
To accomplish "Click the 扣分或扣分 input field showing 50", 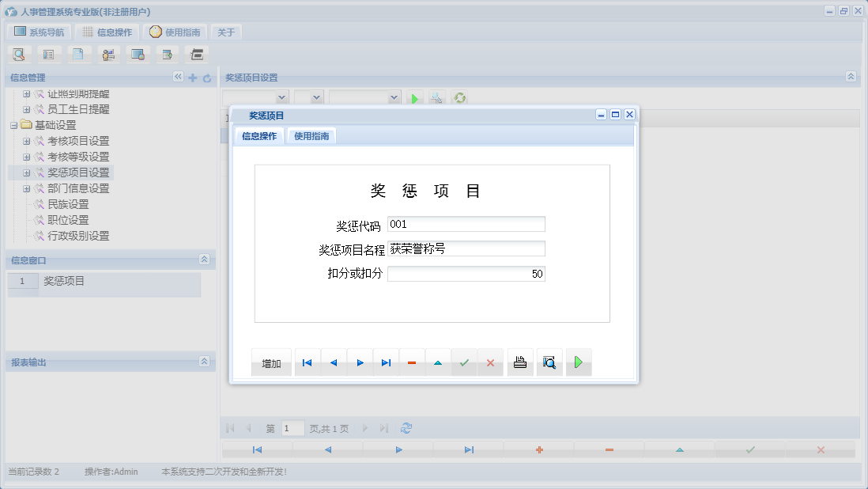I will click(x=466, y=273).
